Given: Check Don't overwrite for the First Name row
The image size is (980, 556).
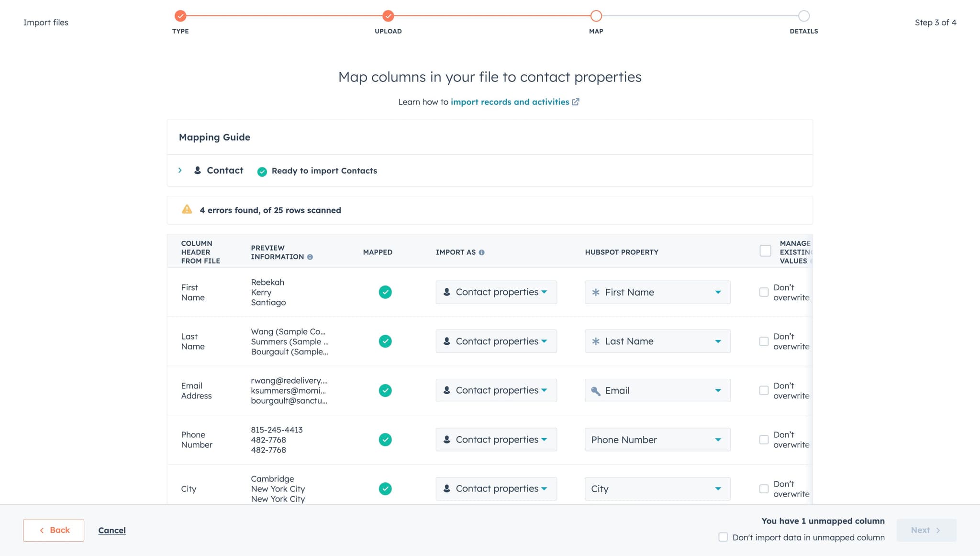Looking at the screenshot, I should [764, 292].
